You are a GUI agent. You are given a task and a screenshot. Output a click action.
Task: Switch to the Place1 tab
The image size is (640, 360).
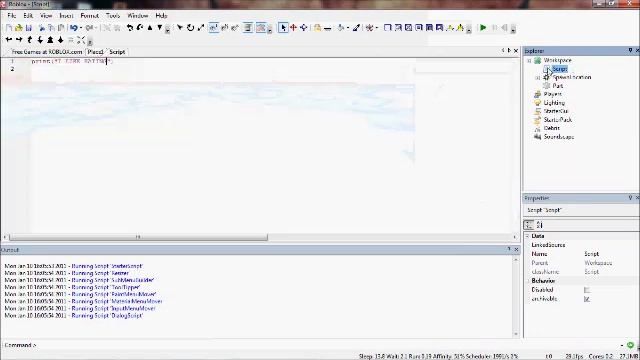pos(95,52)
